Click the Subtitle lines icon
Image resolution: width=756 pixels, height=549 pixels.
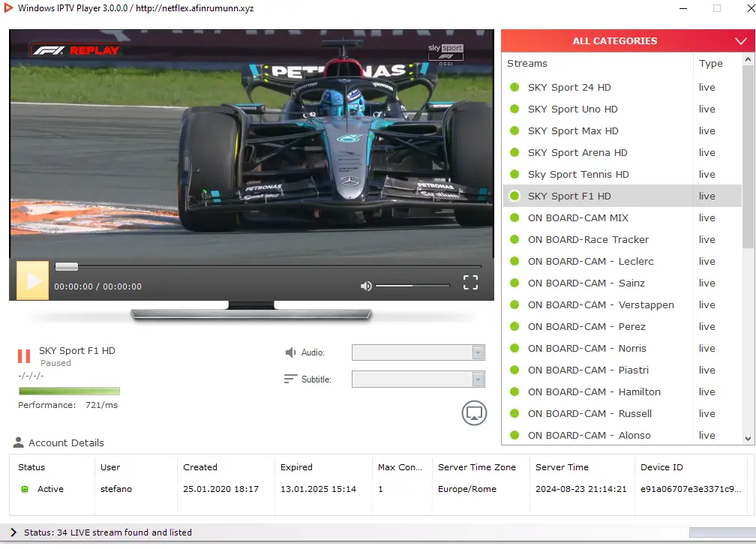(x=290, y=379)
